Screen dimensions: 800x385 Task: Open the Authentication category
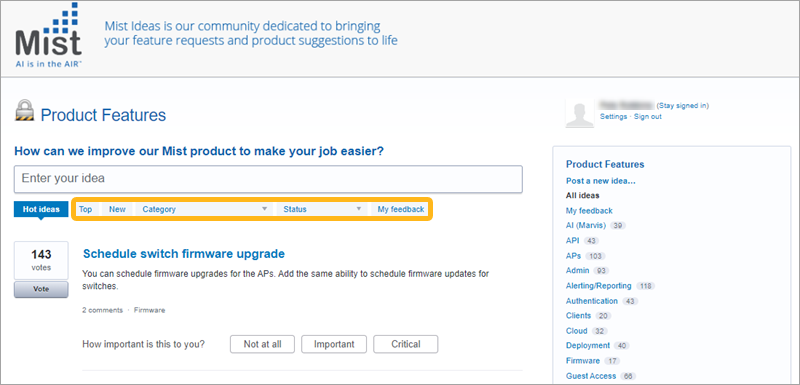[591, 301]
